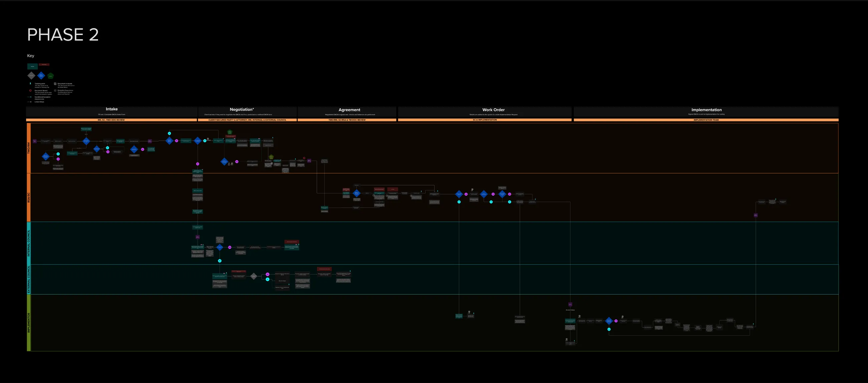Click the 'Tracking point' legend label

pos(40,83)
